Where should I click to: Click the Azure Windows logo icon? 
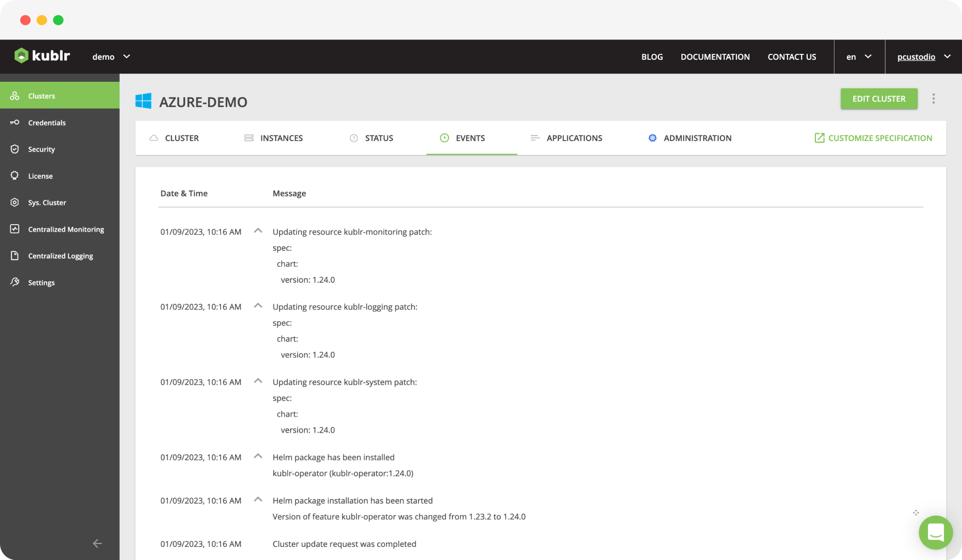143,101
